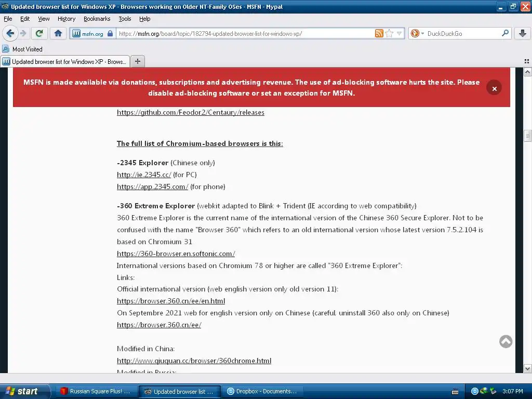Viewport: 532px width, 399px height.
Task: Expand the URL history dropdown arrow
Action: click(x=399, y=33)
